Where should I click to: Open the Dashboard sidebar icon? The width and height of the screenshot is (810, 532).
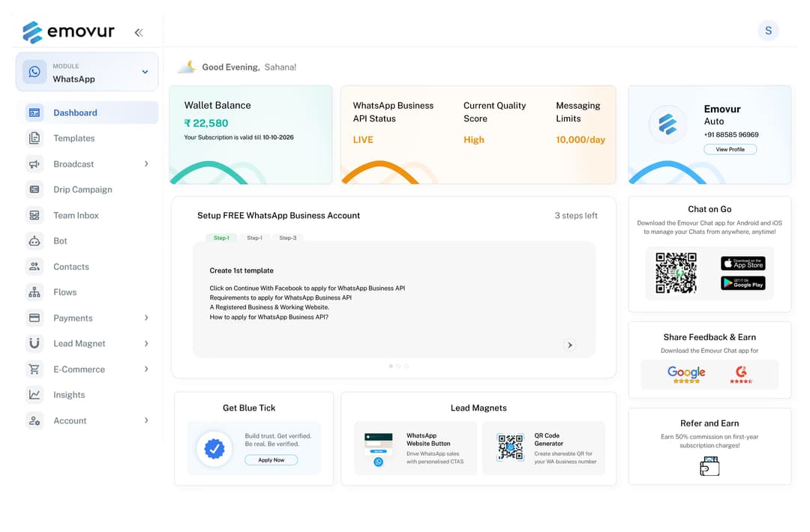(x=34, y=112)
